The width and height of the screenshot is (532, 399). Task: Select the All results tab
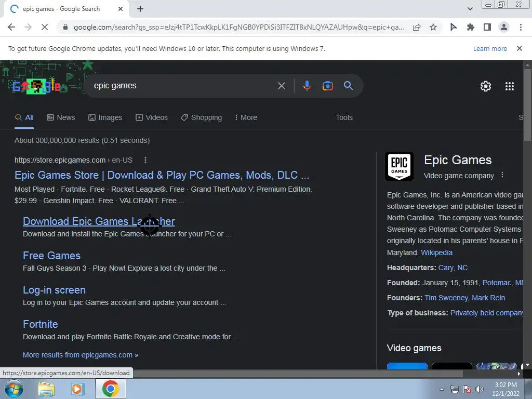[24, 118]
